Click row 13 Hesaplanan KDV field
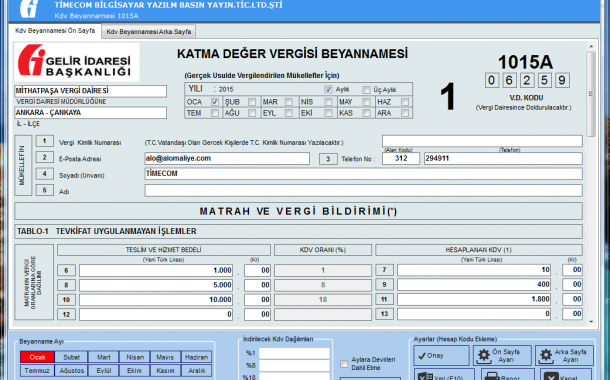This screenshot has height=380, width=610. (474, 314)
